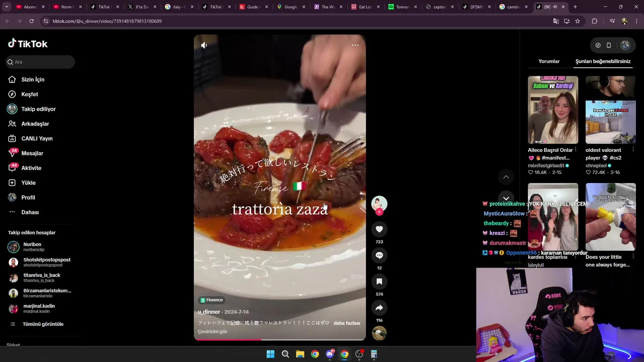Expand the Dahası more menu
This screenshot has width=644, height=362.
pos(30,212)
